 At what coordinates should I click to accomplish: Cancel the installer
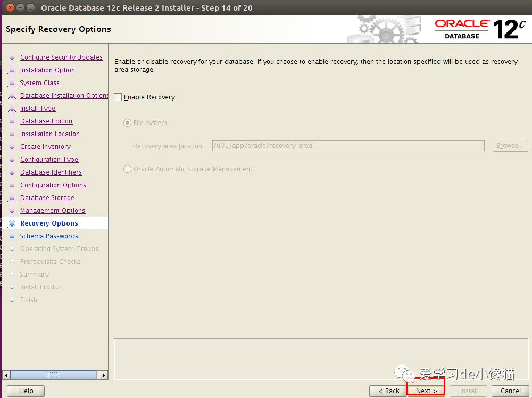510,391
